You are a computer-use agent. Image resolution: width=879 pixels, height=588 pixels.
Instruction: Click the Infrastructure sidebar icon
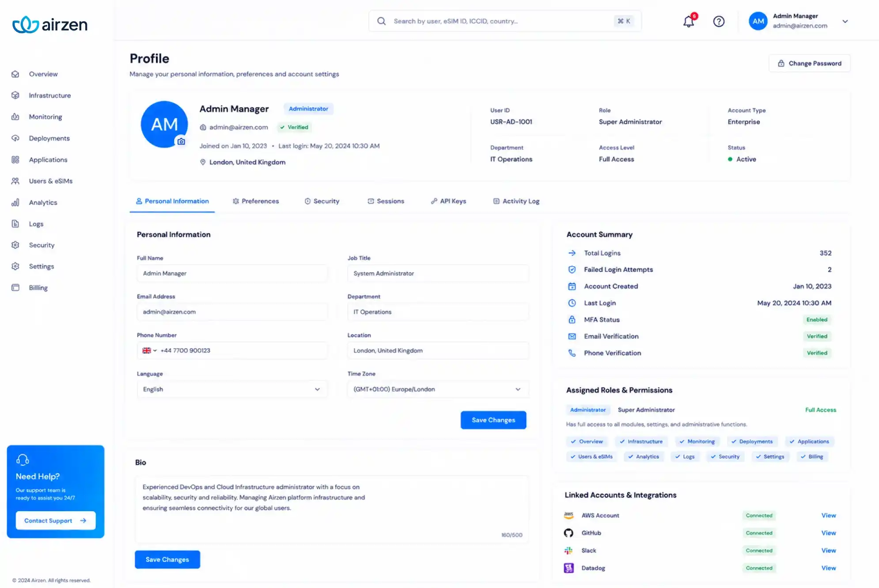click(x=15, y=95)
